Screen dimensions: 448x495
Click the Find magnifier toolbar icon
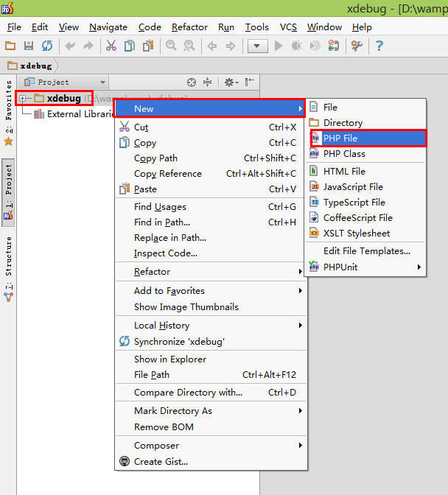point(171,46)
